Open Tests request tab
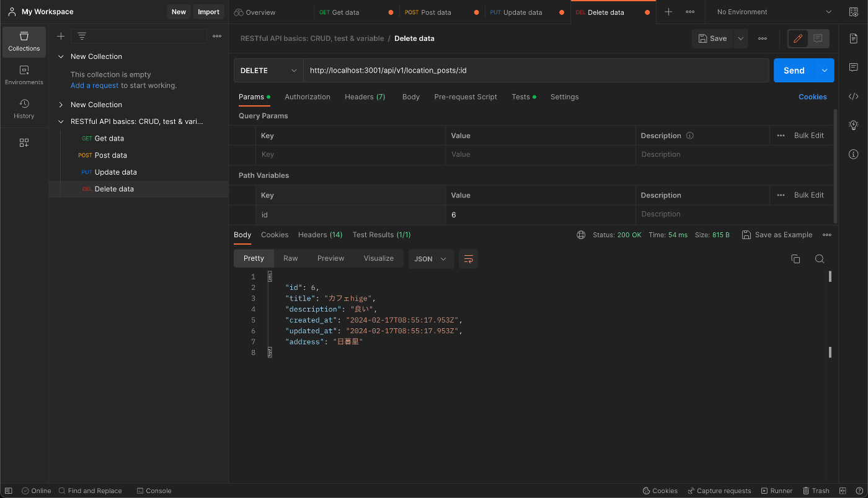Image resolution: width=868 pixels, height=498 pixels. 524,97
